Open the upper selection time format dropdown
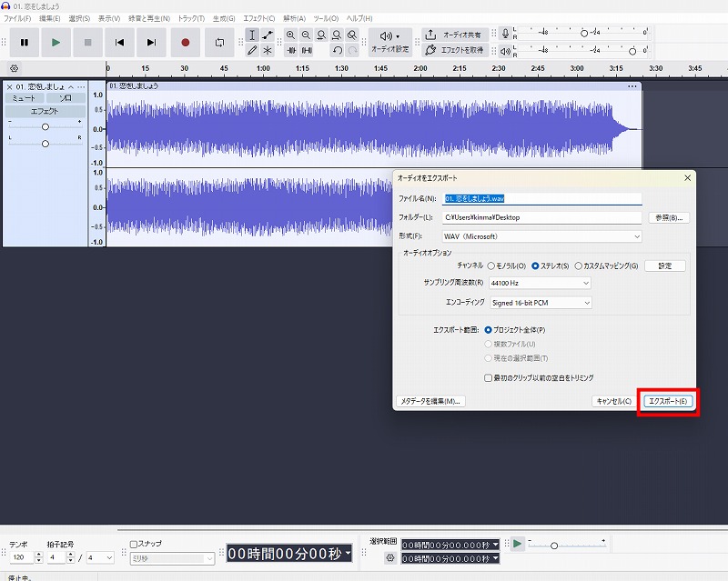The image size is (728, 581). point(496,545)
